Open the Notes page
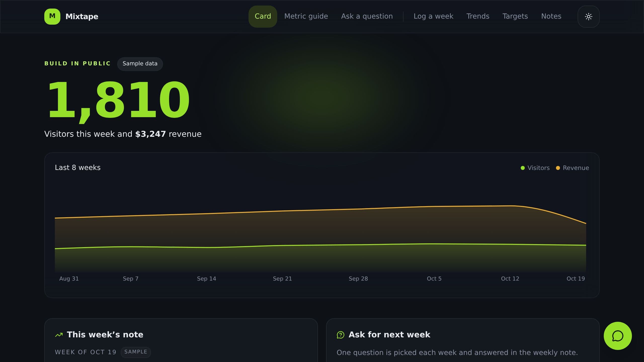This screenshot has width=644, height=362. point(551,16)
